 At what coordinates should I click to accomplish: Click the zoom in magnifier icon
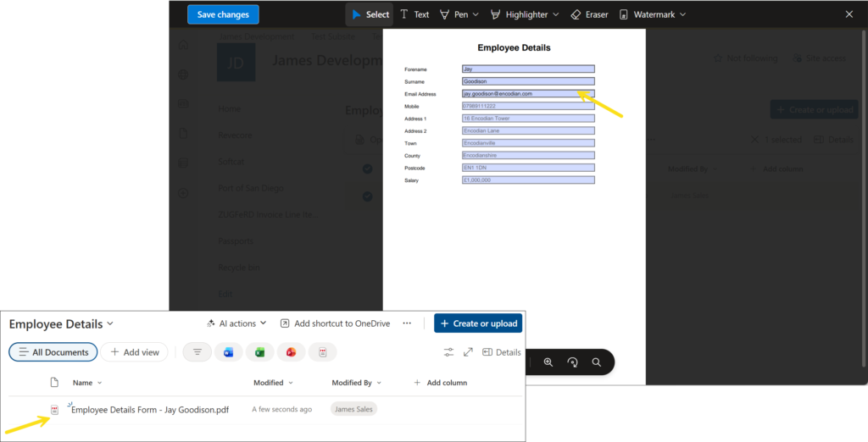pyautogui.click(x=548, y=362)
